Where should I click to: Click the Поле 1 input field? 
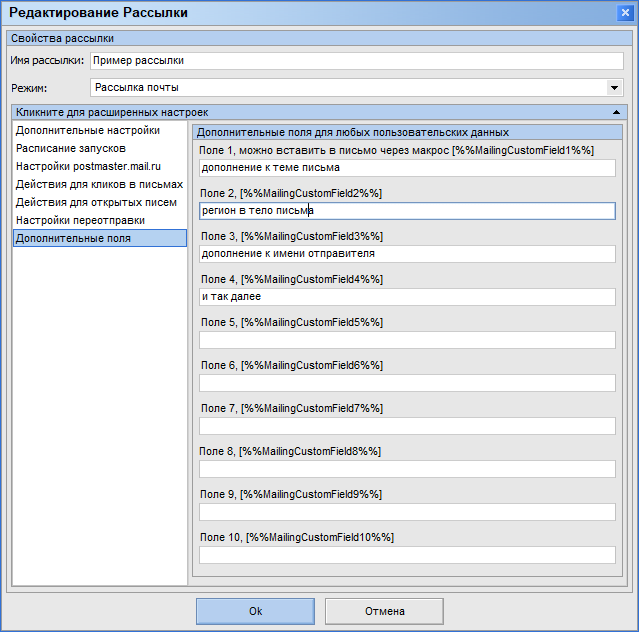coord(407,168)
